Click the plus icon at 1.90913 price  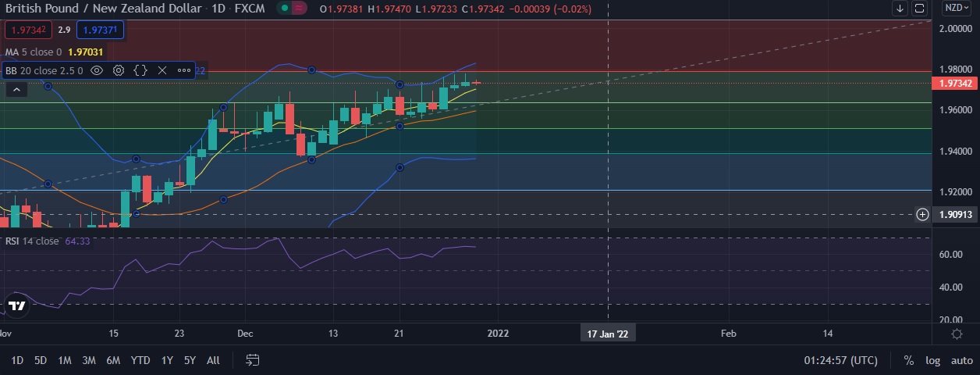pos(922,214)
